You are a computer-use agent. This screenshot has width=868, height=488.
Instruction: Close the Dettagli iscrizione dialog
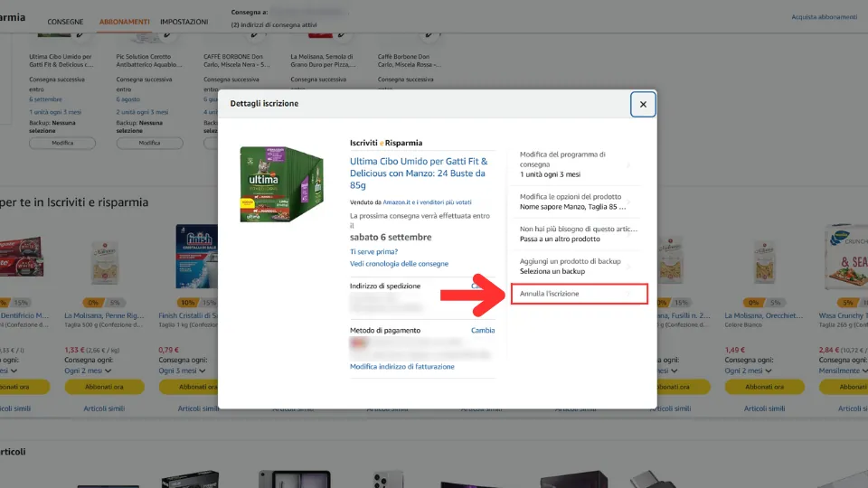click(x=643, y=104)
